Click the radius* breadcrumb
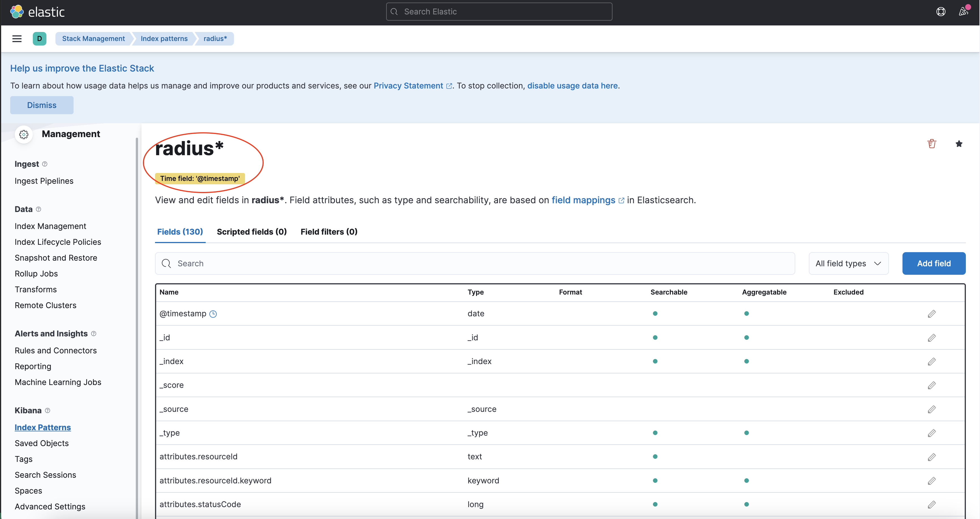 click(x=215, y=38)
